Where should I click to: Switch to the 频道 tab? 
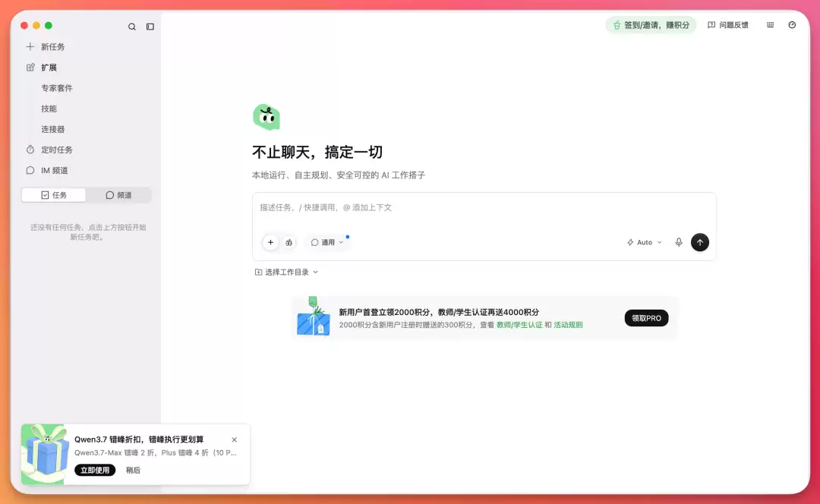118,195
